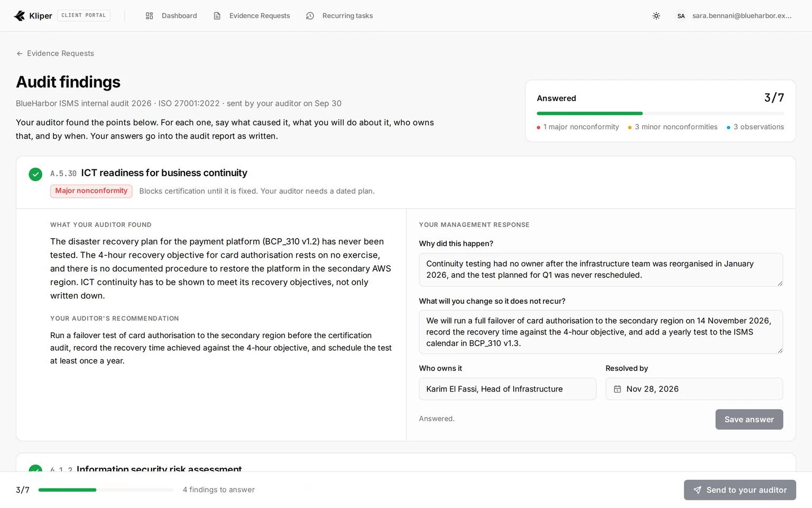Edit the 'Why did this happen?' text box

click(601, 270)
